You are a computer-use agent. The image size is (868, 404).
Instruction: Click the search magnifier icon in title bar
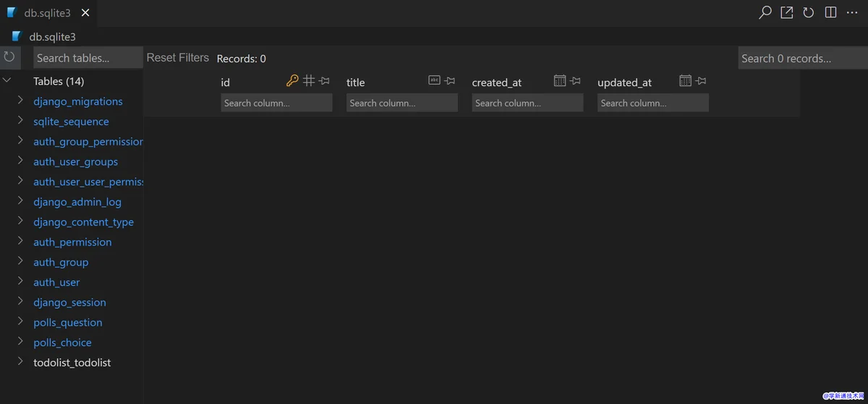pyautogui.click(x=765, y=13)
